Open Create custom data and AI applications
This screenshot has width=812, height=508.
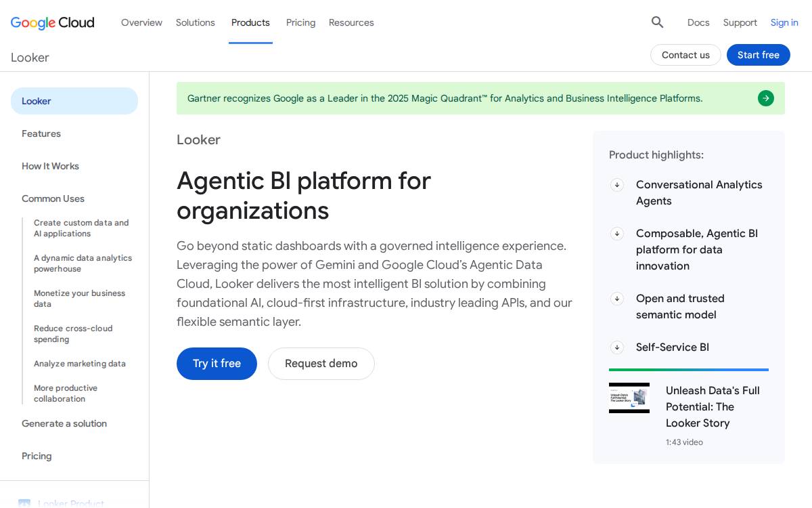81,228
